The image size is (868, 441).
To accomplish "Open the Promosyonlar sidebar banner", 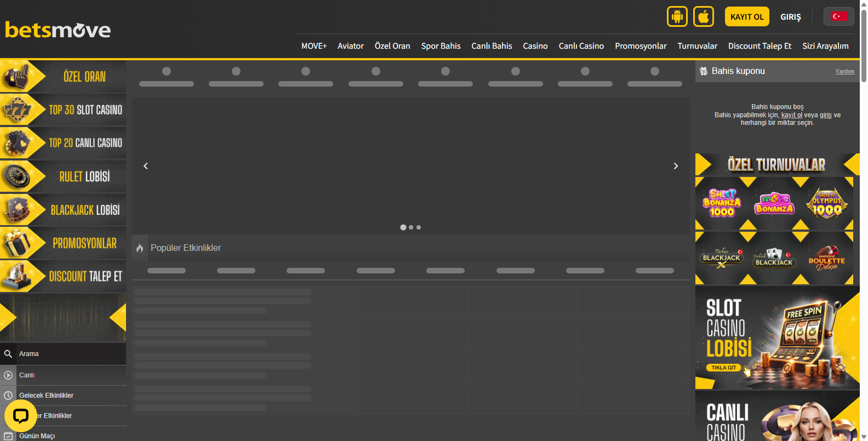I will pyautogui.click(x=63, y=243).
